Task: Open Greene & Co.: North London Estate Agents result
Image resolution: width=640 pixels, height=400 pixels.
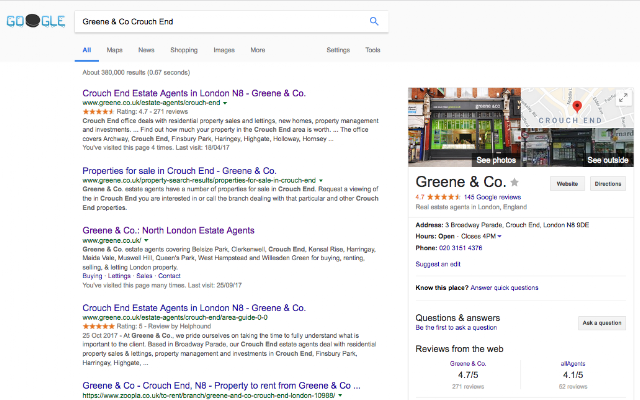Action: (x=168, y=230)
